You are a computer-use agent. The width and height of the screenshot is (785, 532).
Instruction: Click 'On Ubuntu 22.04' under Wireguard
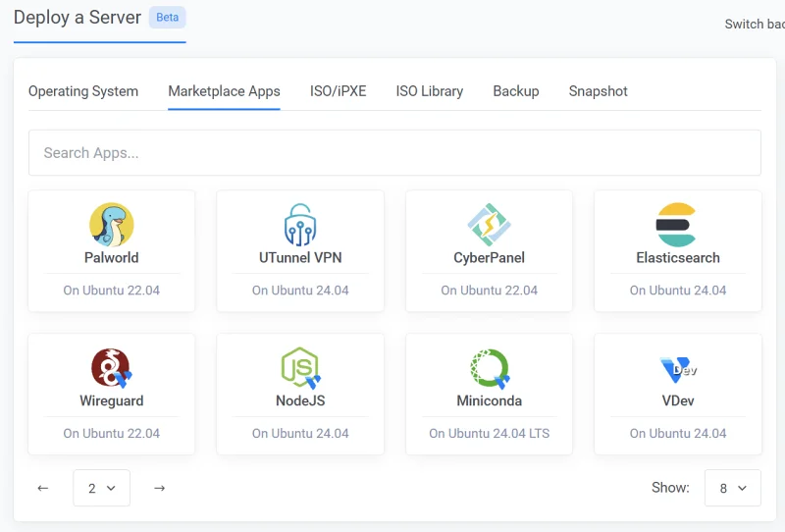[112, 433]
